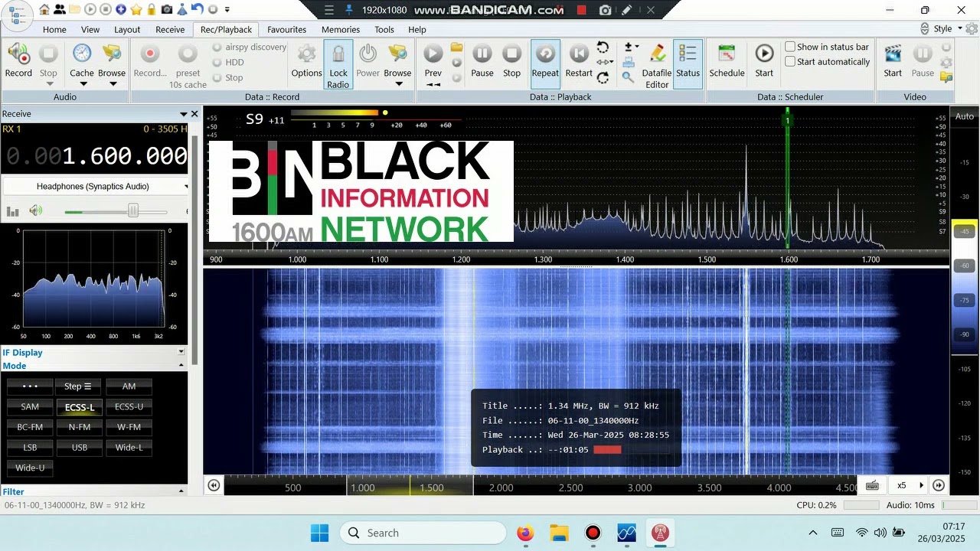Open the Datafile Editor
The height and width of the screenshot is (551, 980).
click(x=657, y=65)
